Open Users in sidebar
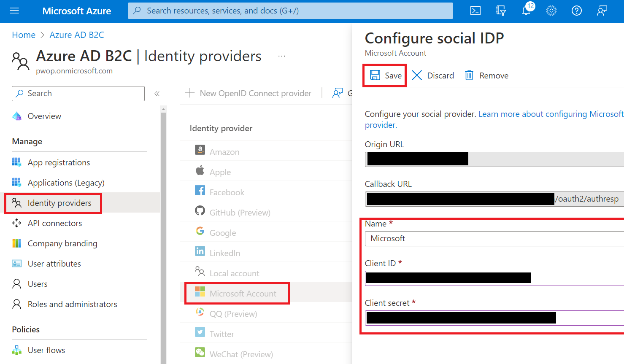 (x=38, y=284)
